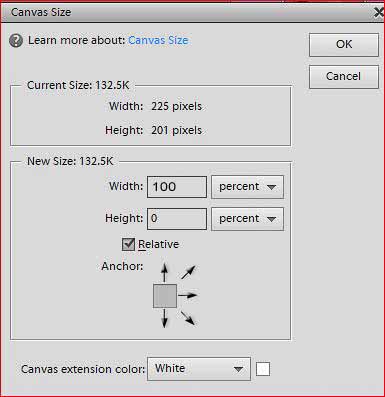Open the Width units percent dropdown
The image size is (385, 397).
click(247, 187)
